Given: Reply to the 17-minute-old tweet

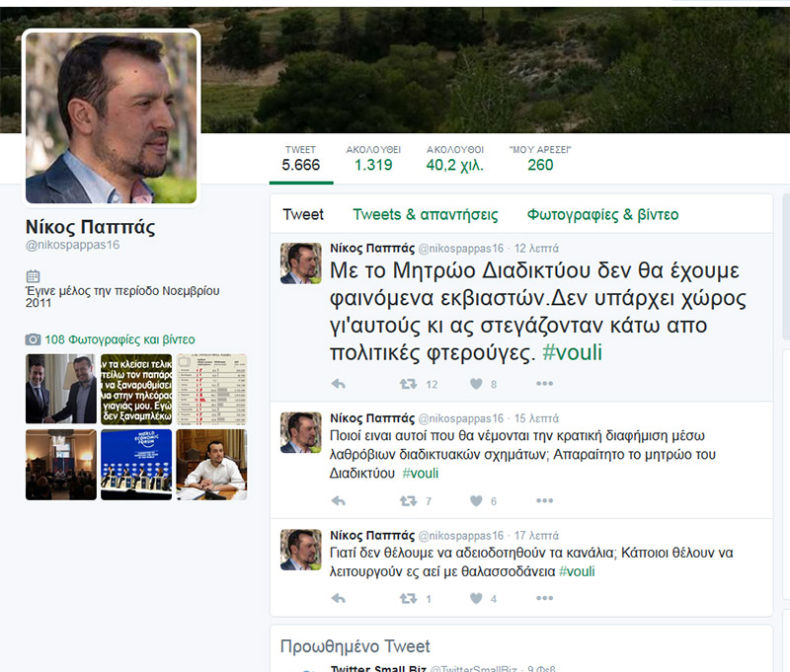Looking at the screenshot, I should 338,598.
